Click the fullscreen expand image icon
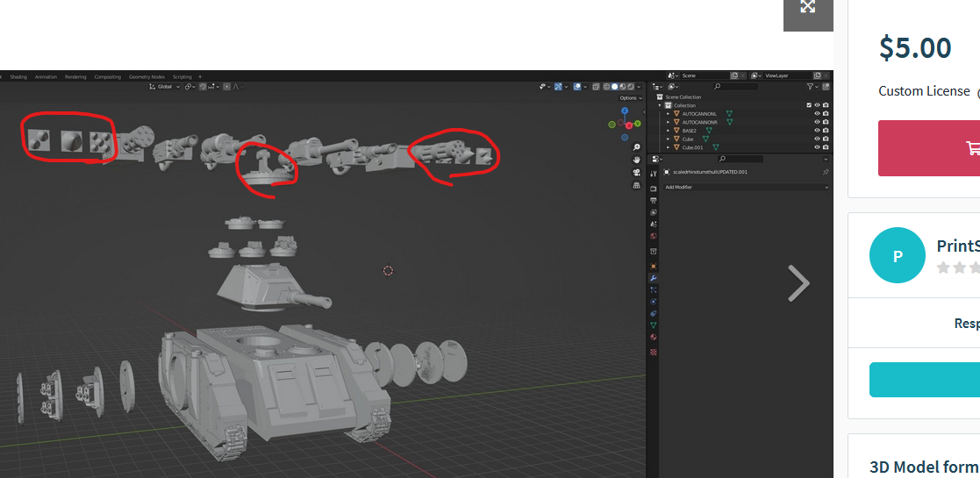Viewport: 980px width, 478px height. pyautogui.click(x=808, y=7)
